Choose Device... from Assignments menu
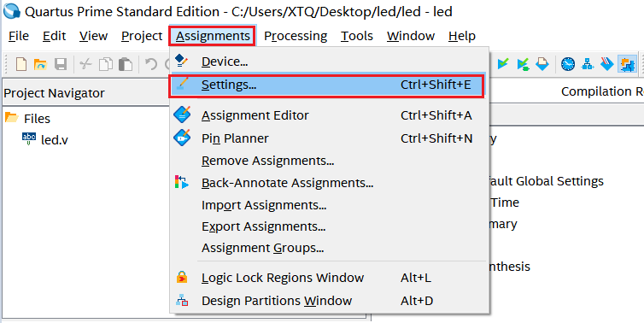The image size is (644, 323). [x=329, y=62]
